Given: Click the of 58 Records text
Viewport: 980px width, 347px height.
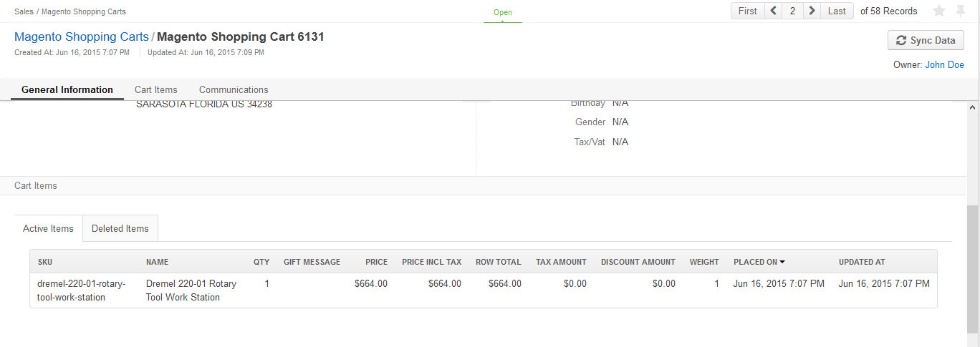Looking at the screenshot, I should [889, 11].
